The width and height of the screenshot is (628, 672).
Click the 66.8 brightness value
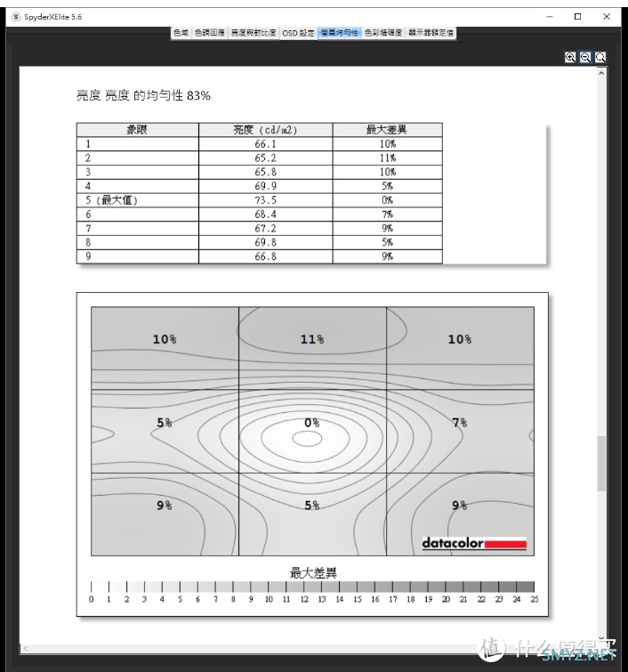coord(266,256)
